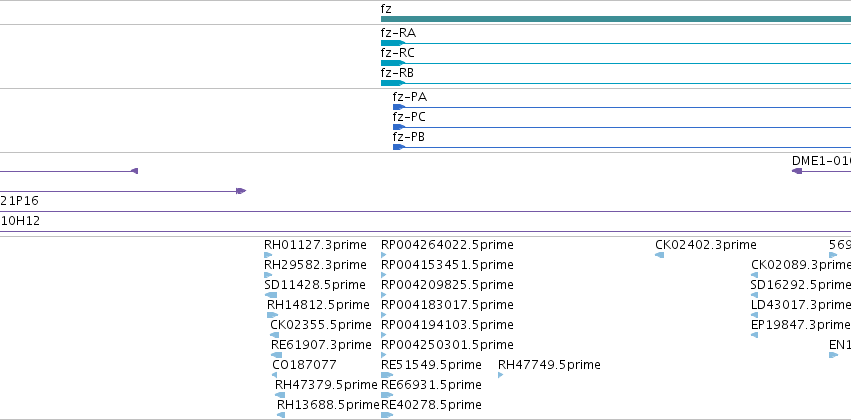Image resolution: width=851 pixels, height=420 pixels.
Task: Click the fz-RA transcript arrow glyph
Action: click(x=393, y=43)
